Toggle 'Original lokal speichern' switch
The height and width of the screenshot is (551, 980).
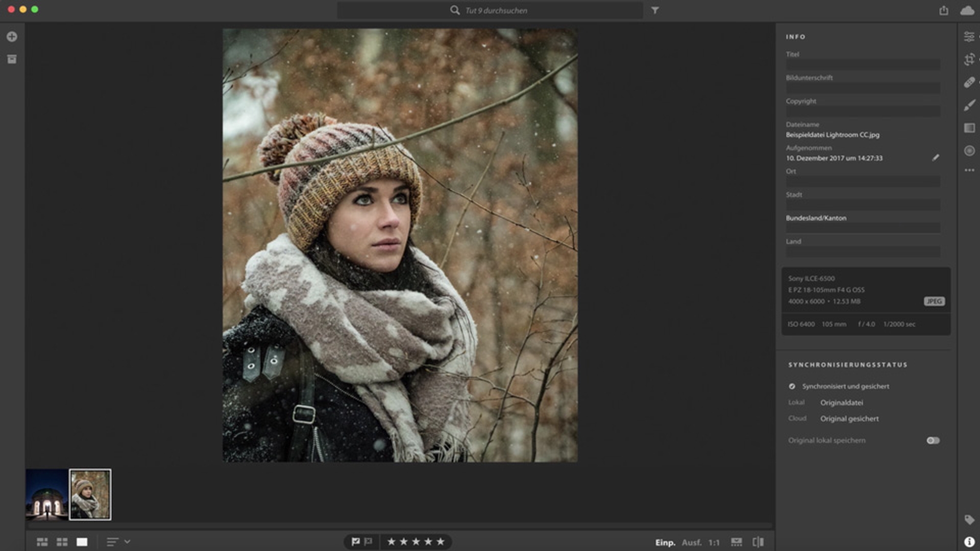coord(933,440)
